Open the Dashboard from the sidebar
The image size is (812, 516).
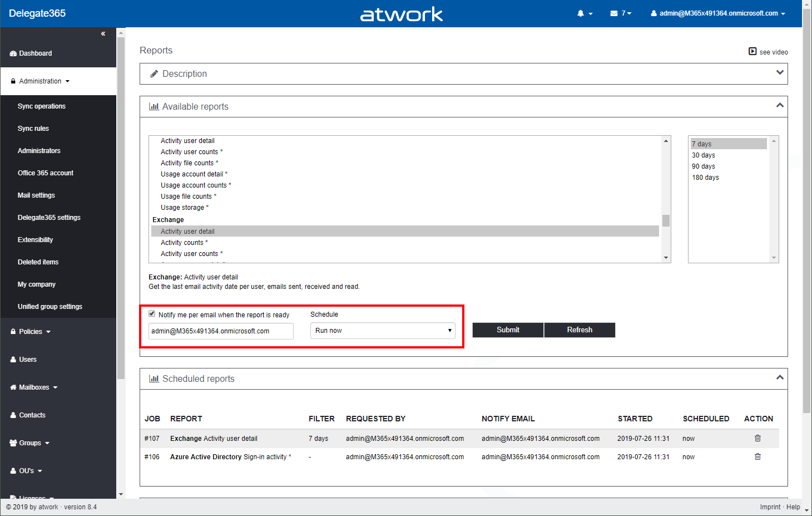(36, 53)
